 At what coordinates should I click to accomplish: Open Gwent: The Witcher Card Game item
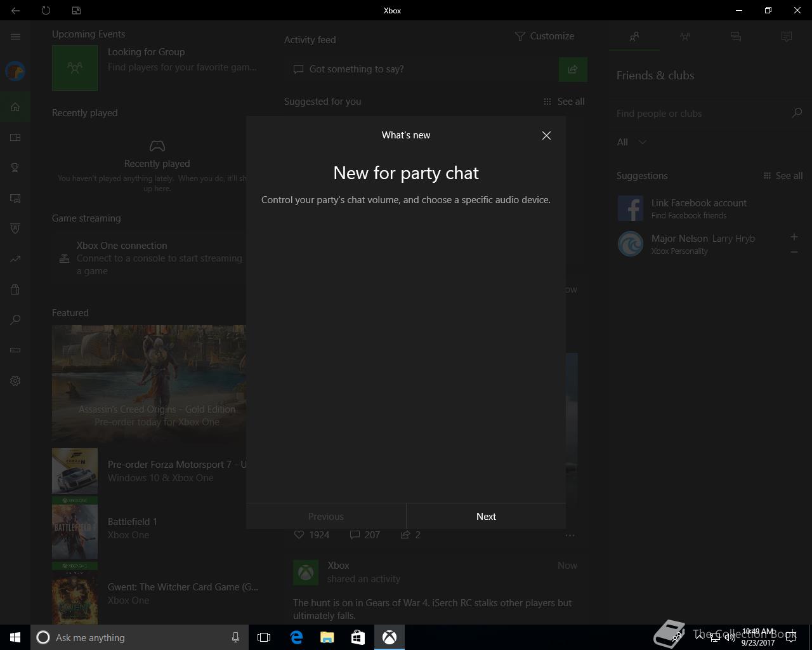(x=156, y=594)
